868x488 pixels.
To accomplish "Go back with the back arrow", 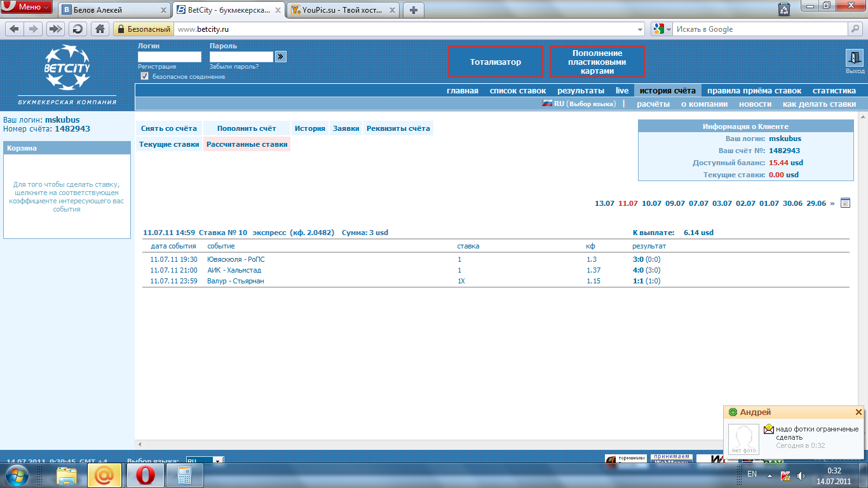I will (14, 29).
